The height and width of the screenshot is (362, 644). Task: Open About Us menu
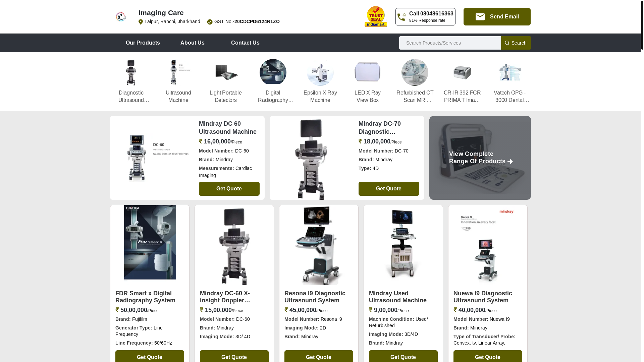193,43
